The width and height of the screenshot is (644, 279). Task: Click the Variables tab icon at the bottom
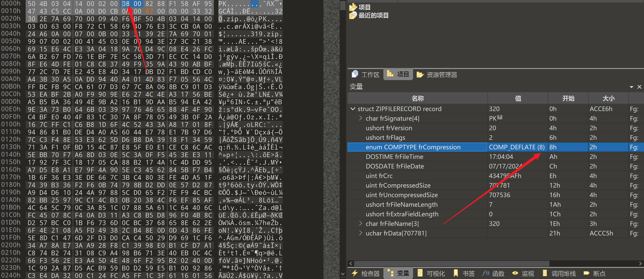[390, 273]
